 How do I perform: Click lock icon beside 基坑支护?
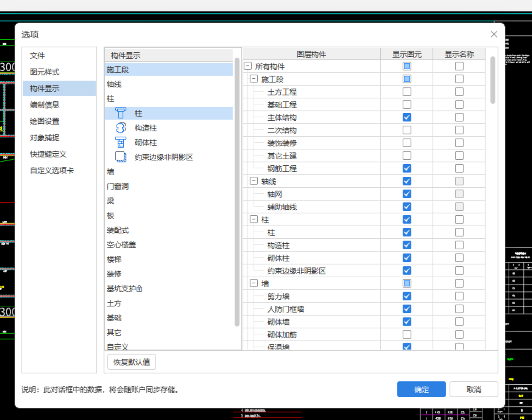(x=140, y=289)
